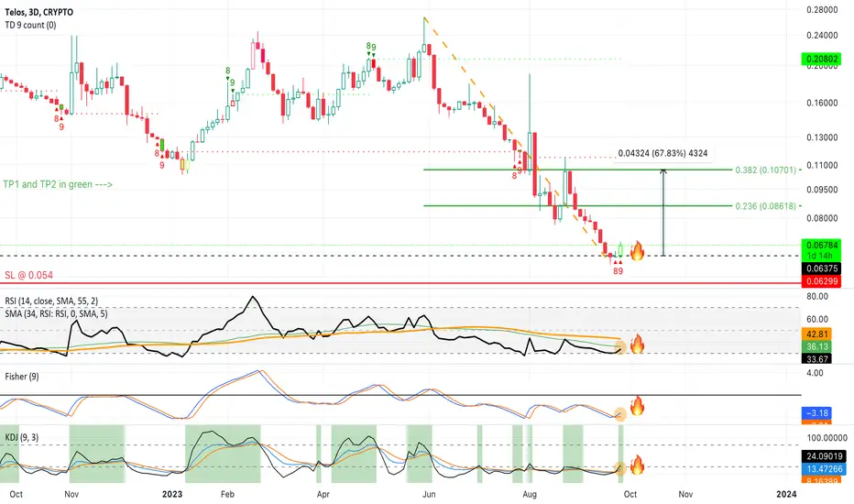Click the 0.382 green Fibonacci line
Image resolution: width=854 pixels, height=504 pixels.
(x=577, y=170)
